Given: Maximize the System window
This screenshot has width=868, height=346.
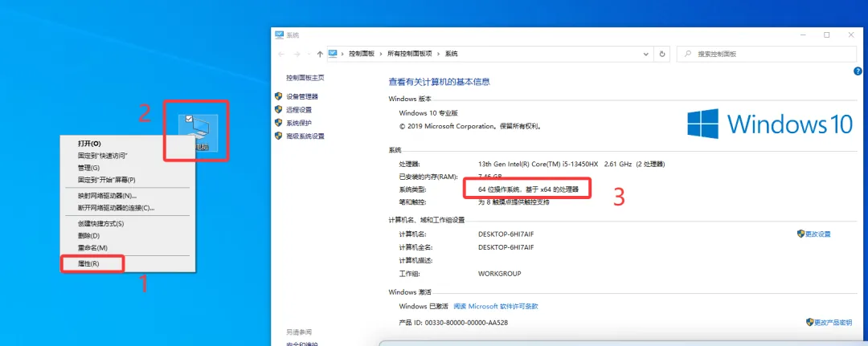Looking at the screenshot, I should [826, 35].
